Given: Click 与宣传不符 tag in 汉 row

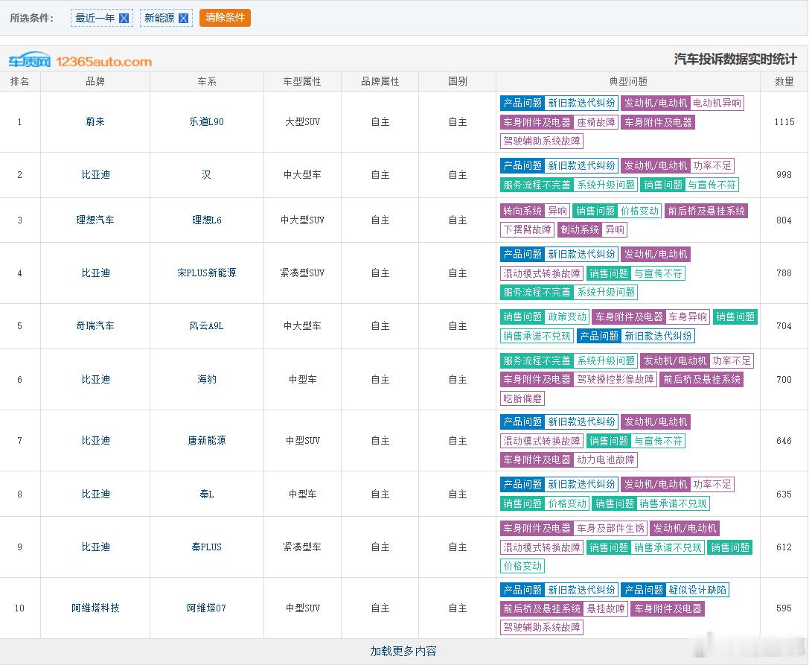Looking at the screenshot, I should [x=712, y=185].
